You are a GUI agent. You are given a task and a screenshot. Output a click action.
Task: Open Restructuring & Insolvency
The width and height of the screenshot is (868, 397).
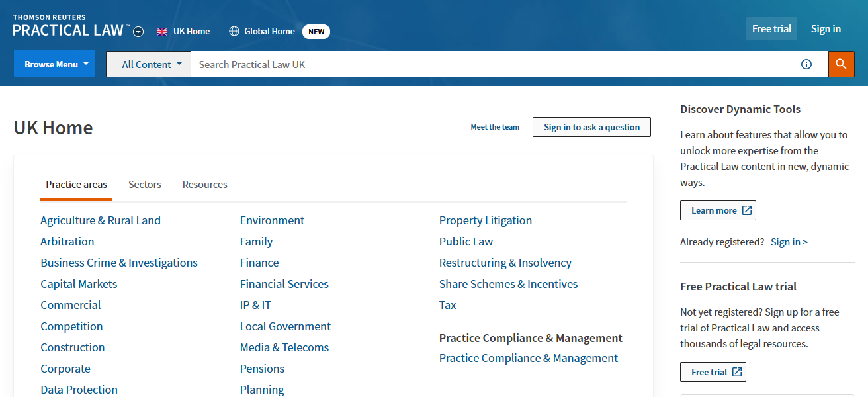(x=505, y=263)
